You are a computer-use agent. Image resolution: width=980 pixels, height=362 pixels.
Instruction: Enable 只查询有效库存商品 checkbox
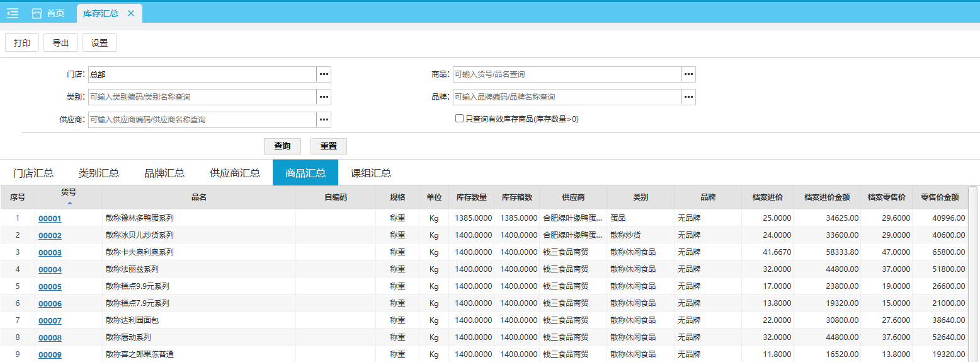tap(459, 119)
